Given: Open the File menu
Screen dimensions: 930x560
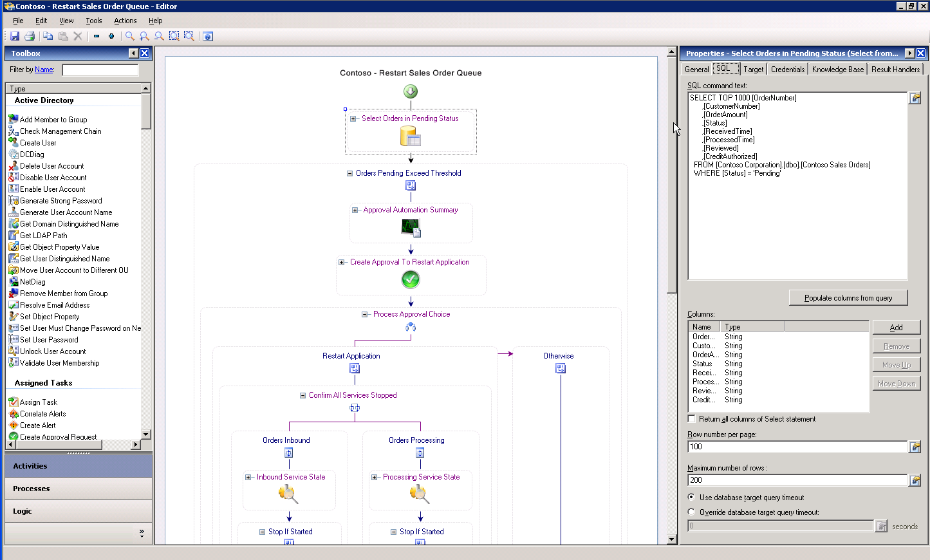Looking at the screenshot, I should 18,21.
